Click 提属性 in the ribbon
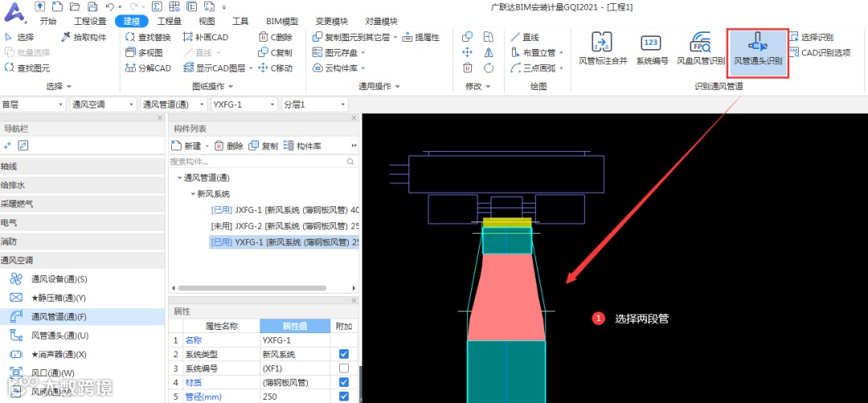868x403 pixels. [x=420, y=37]
